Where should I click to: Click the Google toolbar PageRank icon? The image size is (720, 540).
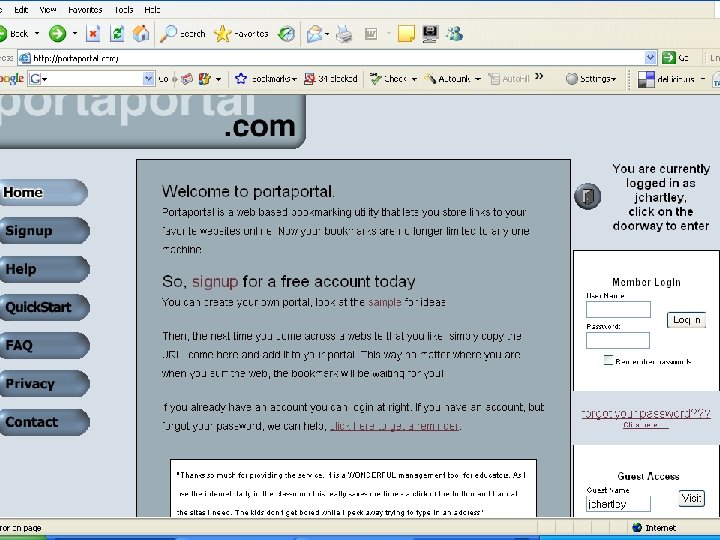coord(204,79)
